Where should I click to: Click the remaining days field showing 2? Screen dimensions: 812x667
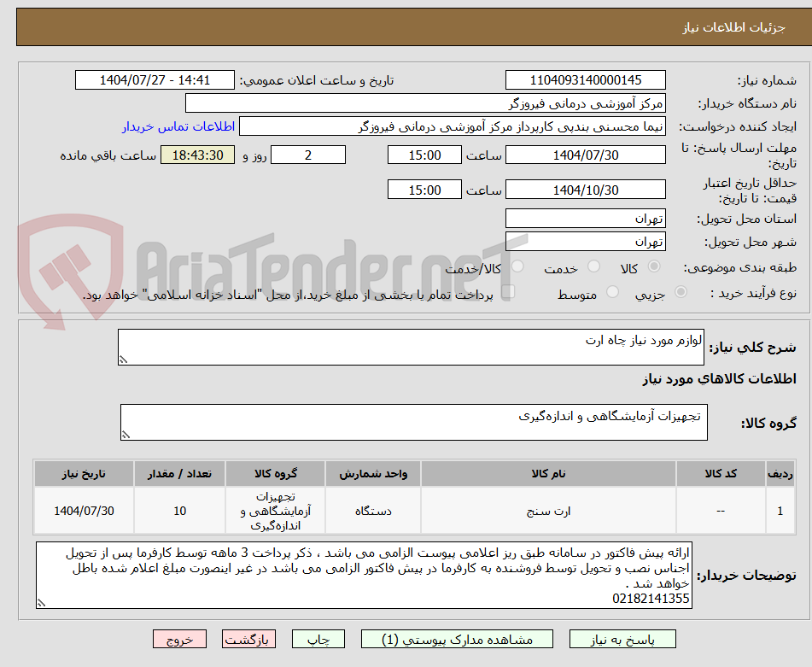point(308,155)
